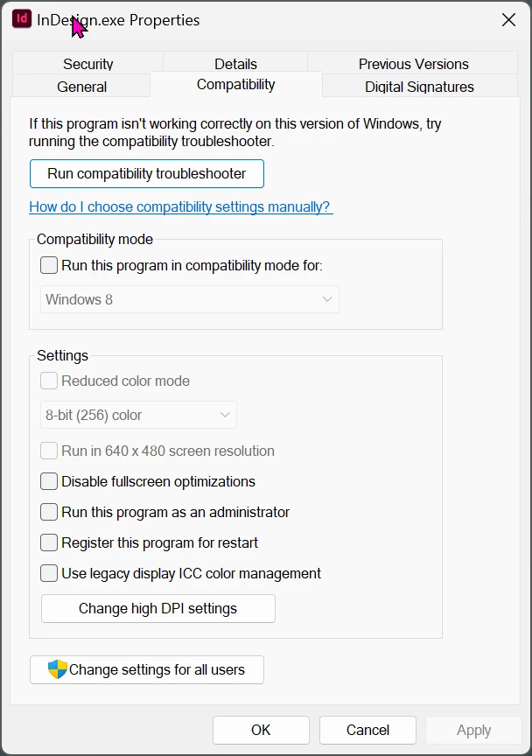Screen dimensions: 532x756
Task: Toggle Use legacy display ICC color management
Action: point(49,573)
